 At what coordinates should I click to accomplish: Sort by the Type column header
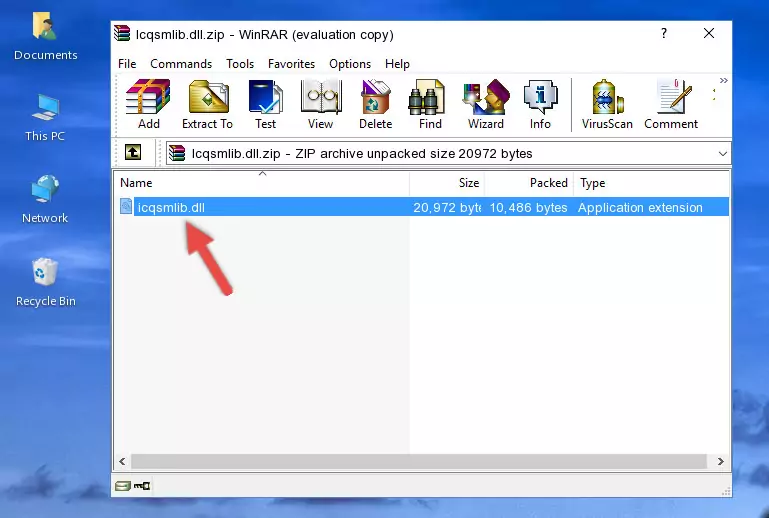[x=651, y=183]
